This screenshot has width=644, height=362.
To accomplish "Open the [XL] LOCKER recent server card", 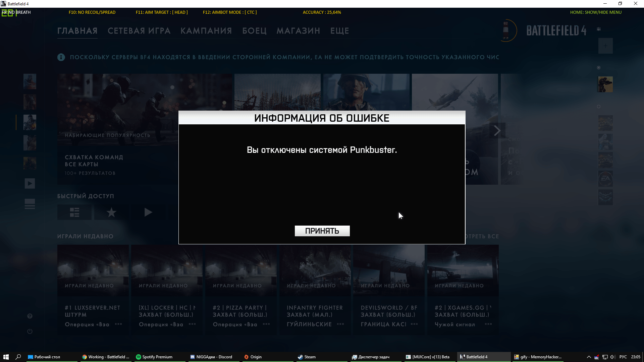I will coord(167,290).
